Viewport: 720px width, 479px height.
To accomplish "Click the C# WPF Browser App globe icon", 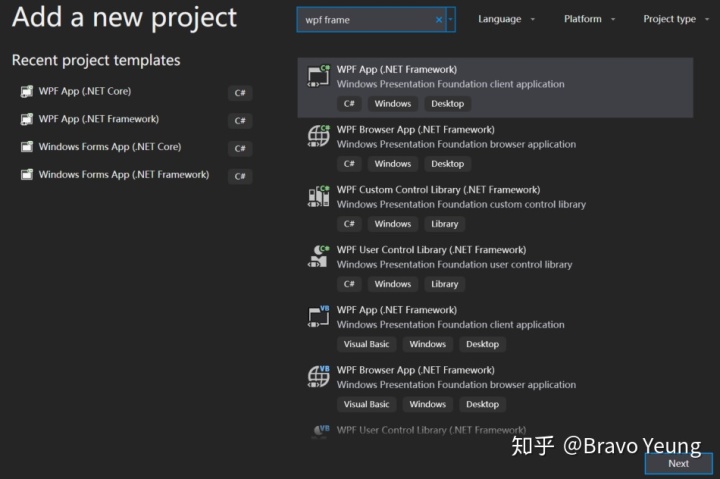I will coord(319,136).
